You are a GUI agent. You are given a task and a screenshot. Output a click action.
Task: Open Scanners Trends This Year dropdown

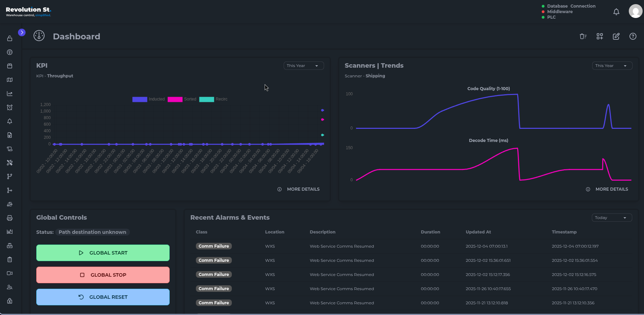(612, 66)
